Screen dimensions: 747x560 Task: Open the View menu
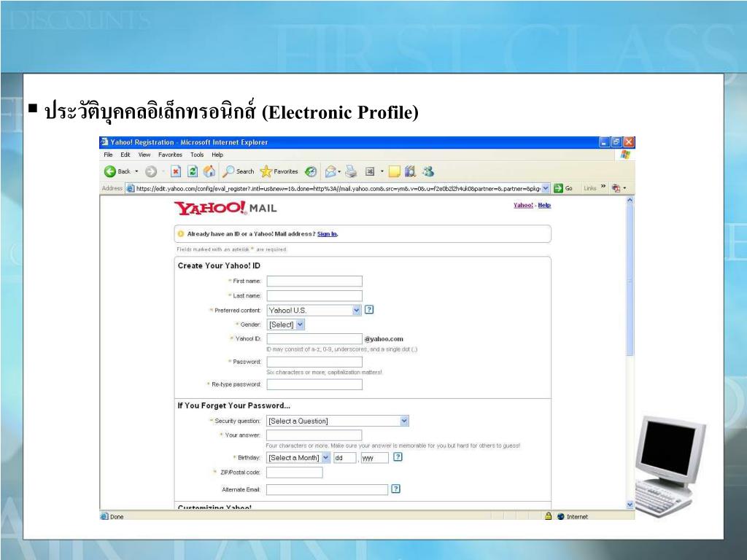point(144,155)
